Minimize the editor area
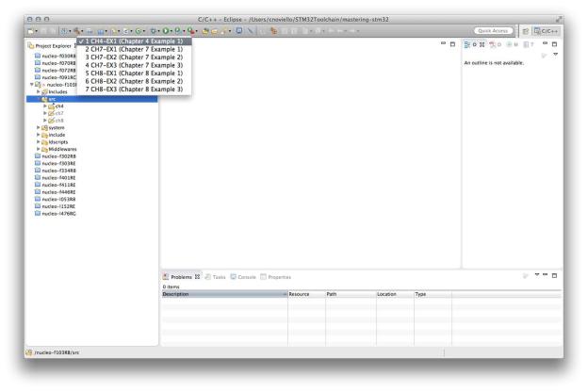Viewport: 588px width, 392px height. pos(443,44)
